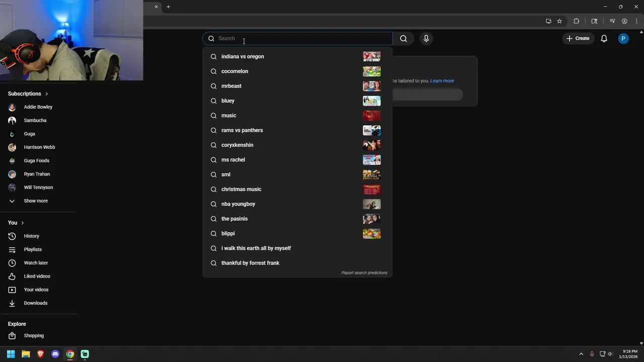The image size is (644, 362).
Task: Click the 'christmas music' suggestion thumbnail
Action: pos(372,189)
